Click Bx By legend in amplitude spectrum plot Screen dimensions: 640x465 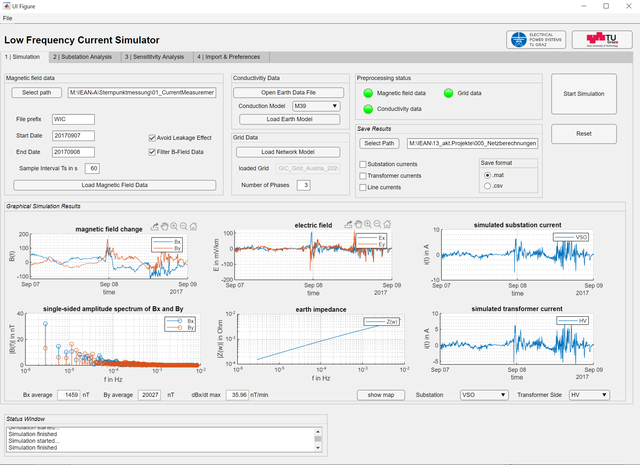click(x=180, y=325)
